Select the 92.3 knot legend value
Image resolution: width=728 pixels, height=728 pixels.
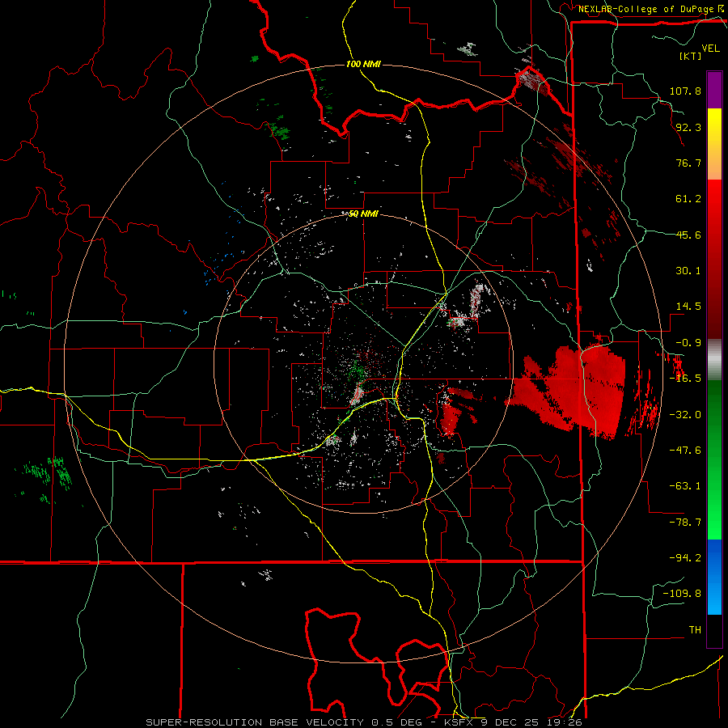click(x=688, y=127)
